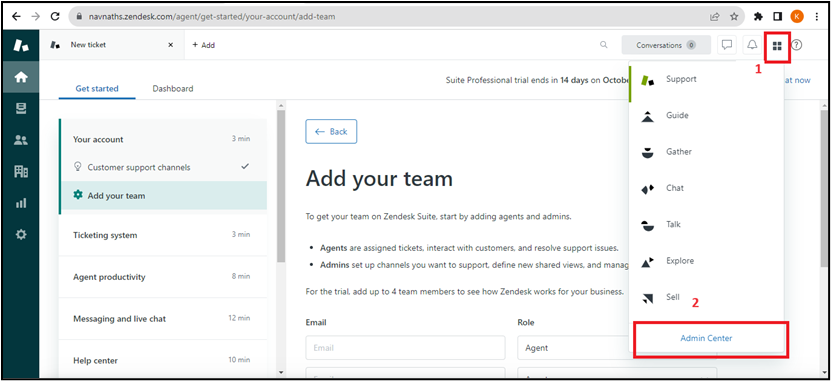Screen dimensions: 831x381
Task: Open Organizations icon in the left sidebar
Action: tap(20, 171)
